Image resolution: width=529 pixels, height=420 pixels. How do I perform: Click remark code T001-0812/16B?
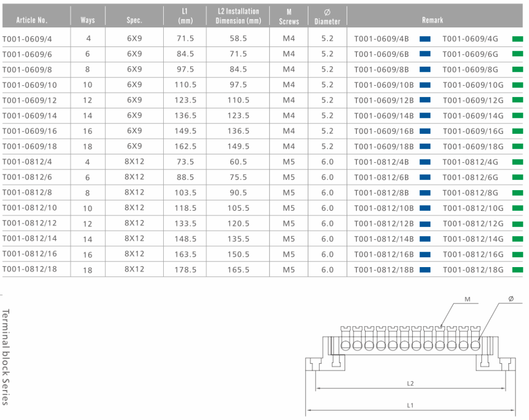(x=384, y=254)
